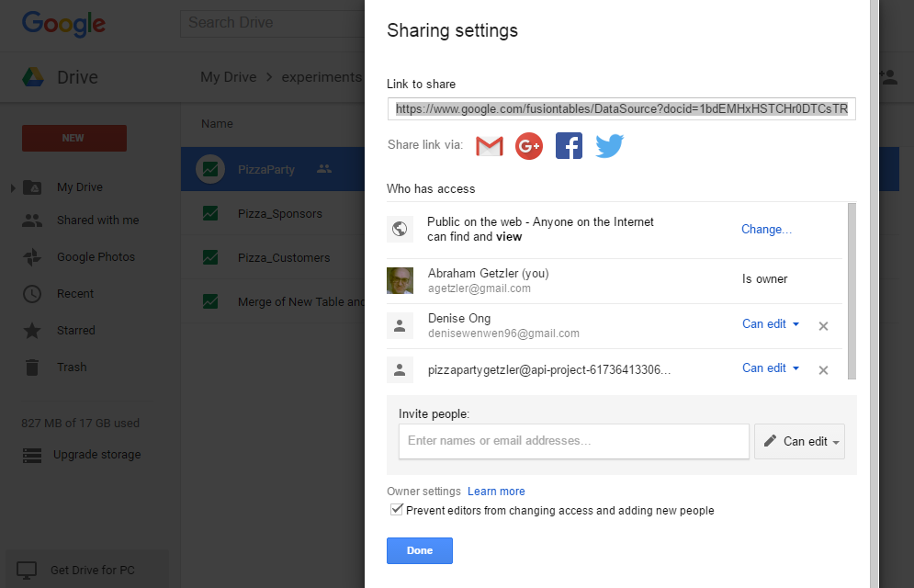Screen dimensions: 914x588
Task: Click the PizzaParty fusion table icon
Action: (210, 170)
